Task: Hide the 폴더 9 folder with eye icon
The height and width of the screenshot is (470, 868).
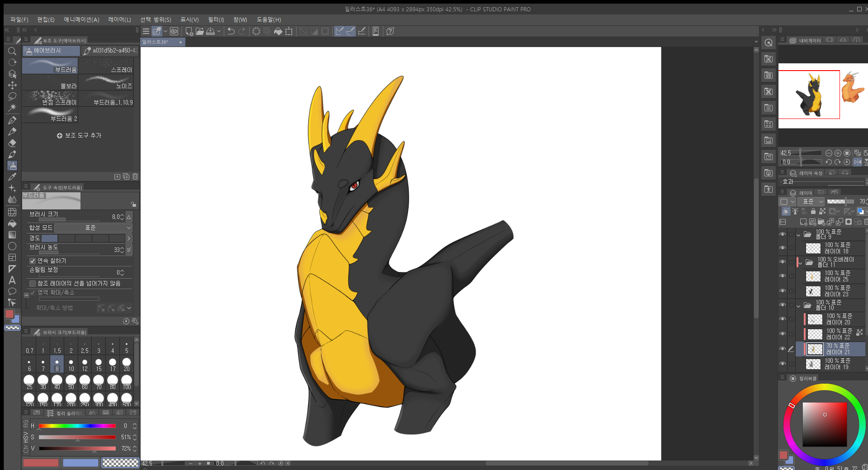Action: tap(783, 234)
